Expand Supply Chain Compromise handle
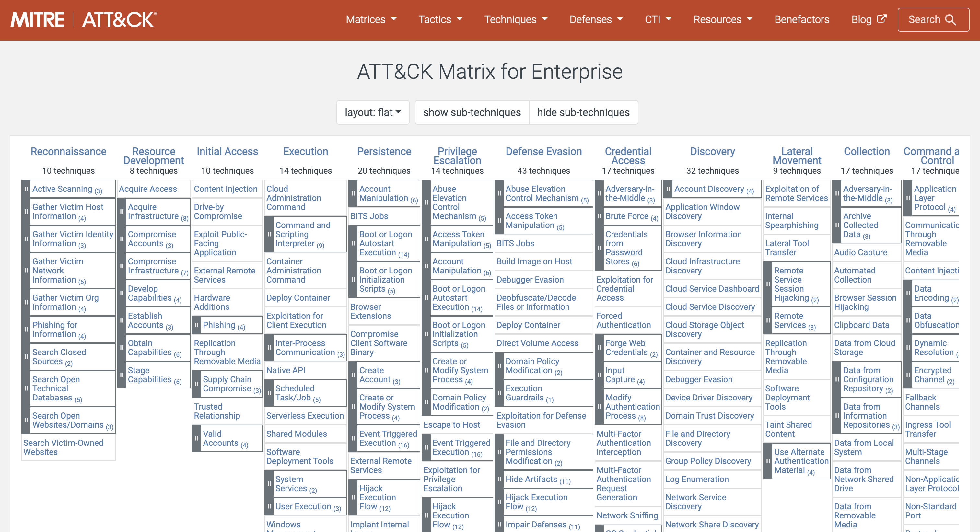The image size is (980, 532). point(197,384)
